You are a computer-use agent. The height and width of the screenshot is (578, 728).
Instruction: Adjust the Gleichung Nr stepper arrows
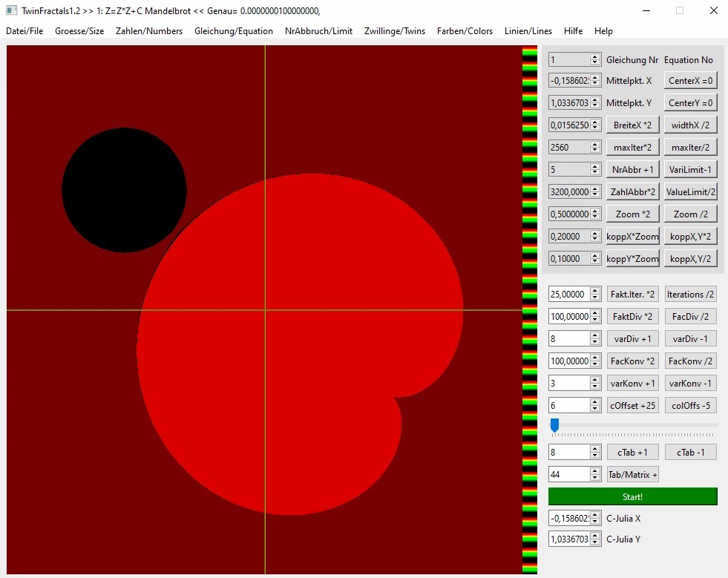click(x=594, y=59)
